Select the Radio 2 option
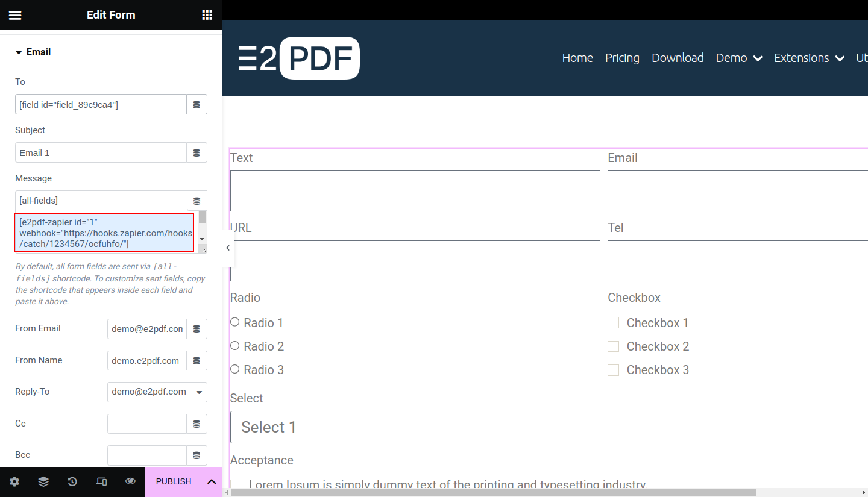The image size is (868, 497). (235, 346)
